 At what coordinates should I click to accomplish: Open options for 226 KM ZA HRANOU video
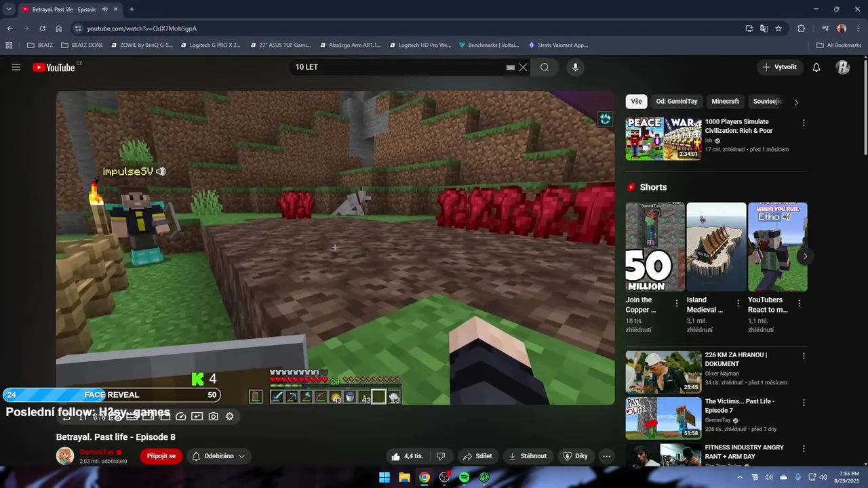pyautogui.click(x=804, y=357)
